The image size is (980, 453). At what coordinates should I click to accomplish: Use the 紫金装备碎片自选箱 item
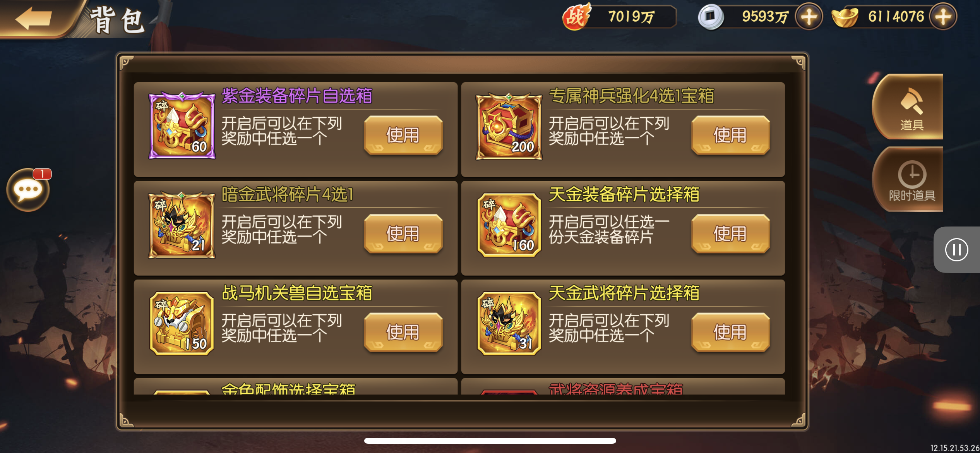403,135
